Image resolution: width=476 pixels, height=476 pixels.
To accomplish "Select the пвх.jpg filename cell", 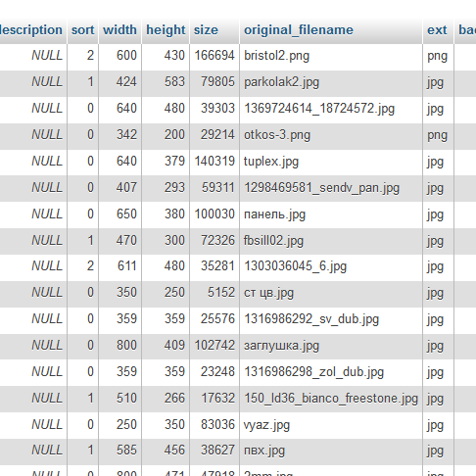I will (x=331, y=451).
